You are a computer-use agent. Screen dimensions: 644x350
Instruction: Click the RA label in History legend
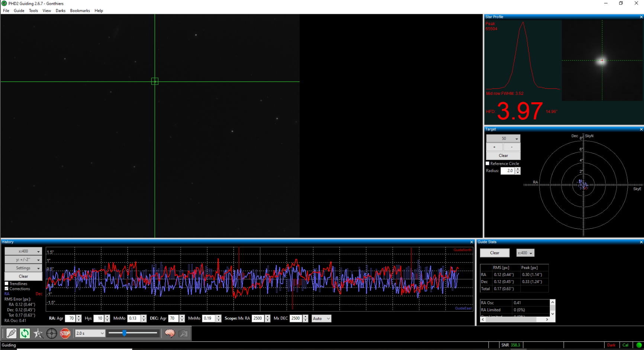click(7, 294)
